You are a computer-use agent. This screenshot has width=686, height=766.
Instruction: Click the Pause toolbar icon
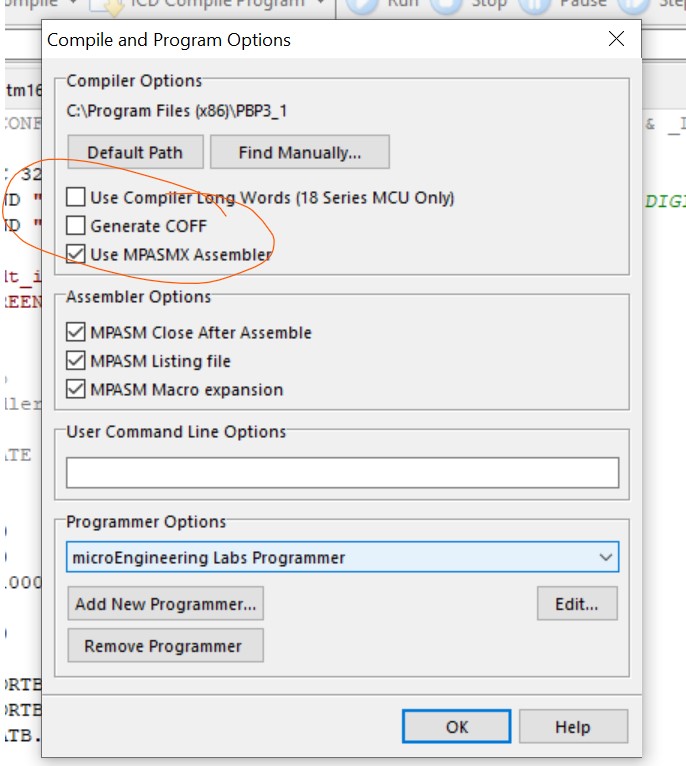point(535,5)
